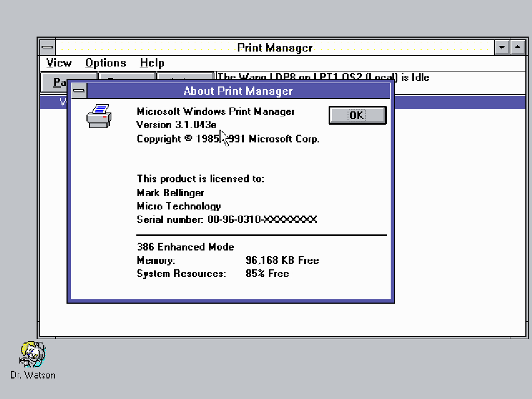532x399 pixels.
Task: Open the Dr. Watson desktop icon
Action: (x=33, y=360)
